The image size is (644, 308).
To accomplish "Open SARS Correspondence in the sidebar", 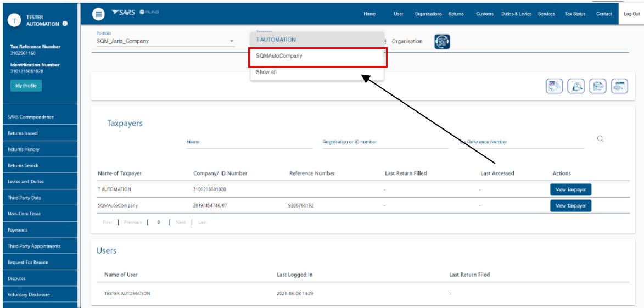I will click(40, 117).
